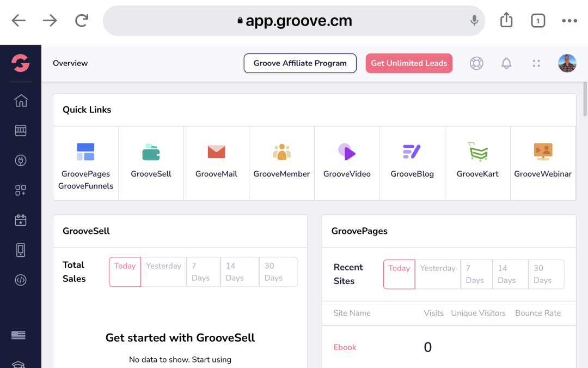The image size is (588, 368).
Task: Select 14 Days tab in GroovePages
Action: click(x=510, y=274)
